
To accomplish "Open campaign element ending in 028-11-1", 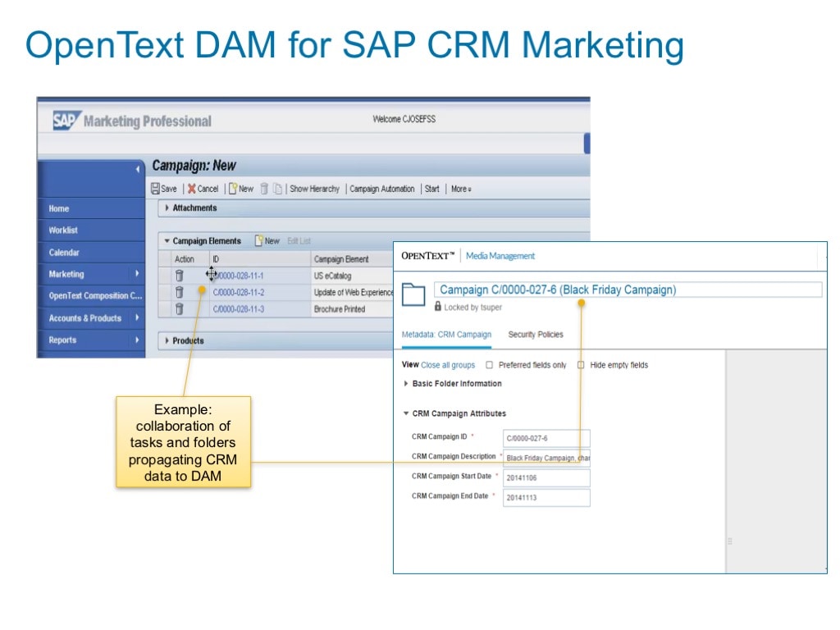I will [239, 276].
